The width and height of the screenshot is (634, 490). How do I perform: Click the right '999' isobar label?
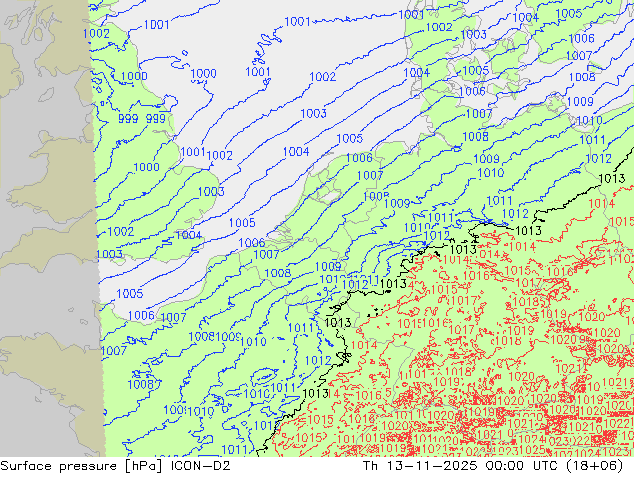point(156,118)
